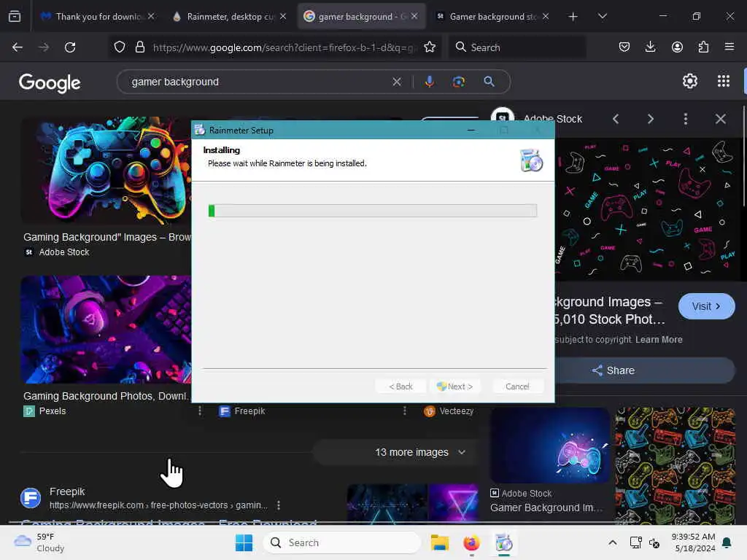The image size is (747, 560).
Task: Open the weather widget showing 59°F Cloudy
Action: [39, 542]
